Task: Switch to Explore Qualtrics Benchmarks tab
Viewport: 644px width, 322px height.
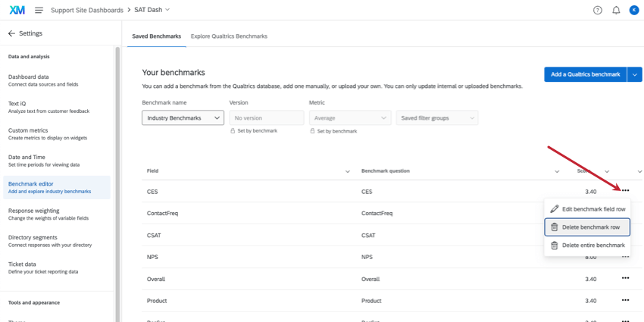Action: (x=229, y=36)
